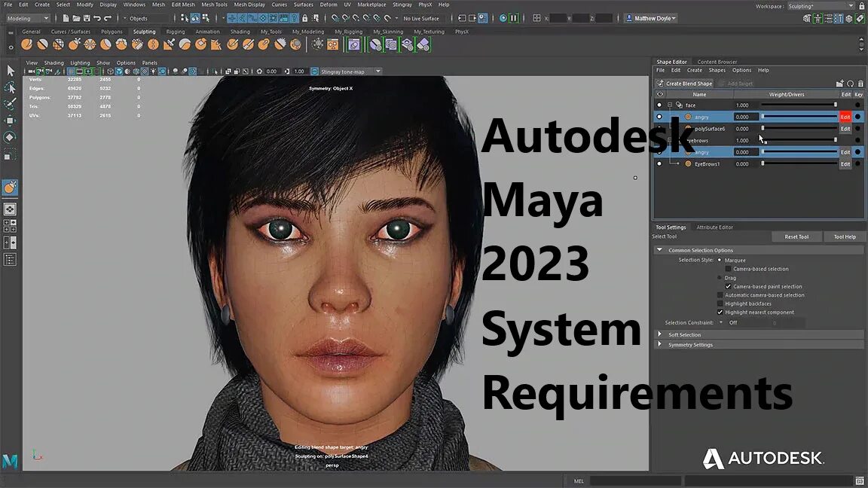The width and height of the screenshot is (868, 488).
Task: Select the Marquee selection style radio
Action: [x=720, y=260]
